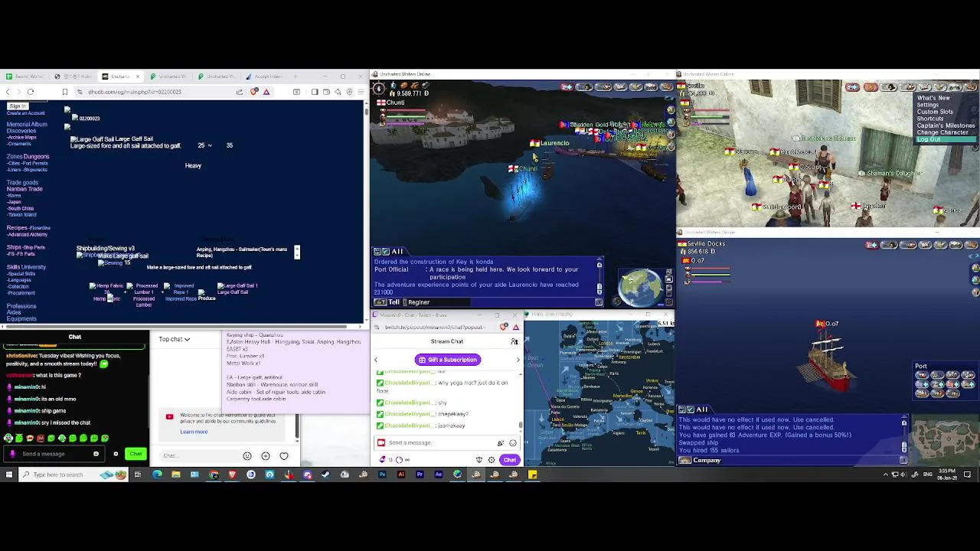Select Change Character in game menu
This screenshot has width=980, height=551.
942,132
